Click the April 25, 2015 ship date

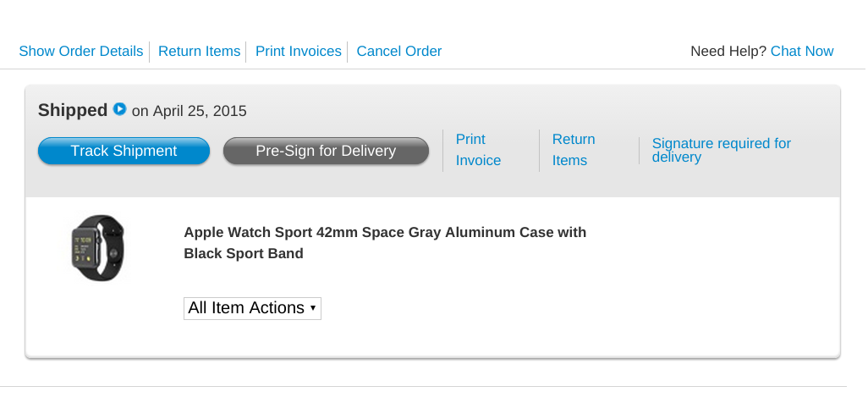[200, 112]
